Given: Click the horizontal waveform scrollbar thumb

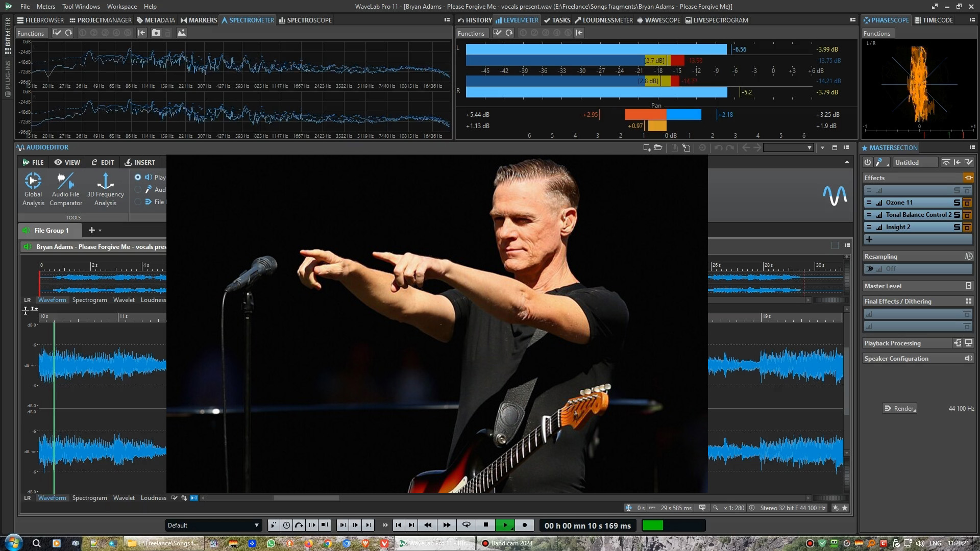Looking at the screenshot, I should 306,498.
